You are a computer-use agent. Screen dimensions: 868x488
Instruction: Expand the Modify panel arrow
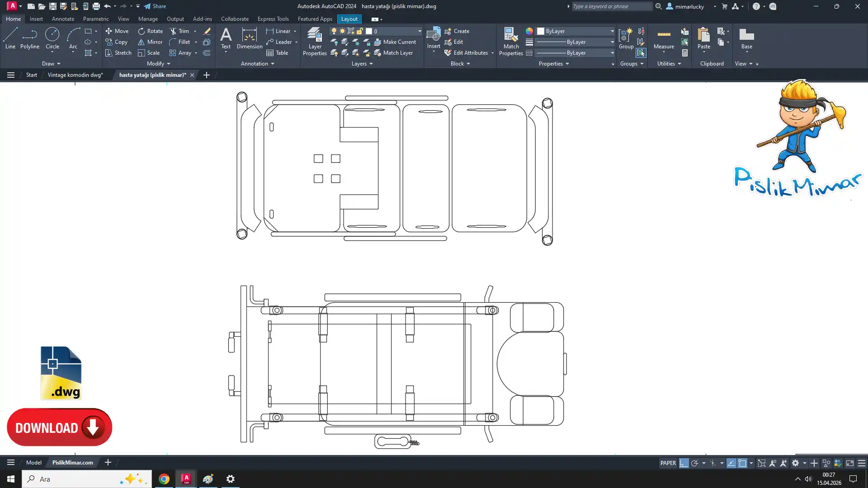pyautogui.click(x=169, y=64)
